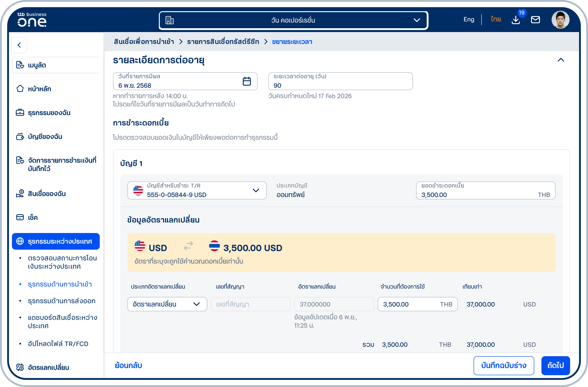Click วันครบกำหนดใหม่ 17 Feb 2026 text
The height and width of the screenshot is (387, 588).
310,96
